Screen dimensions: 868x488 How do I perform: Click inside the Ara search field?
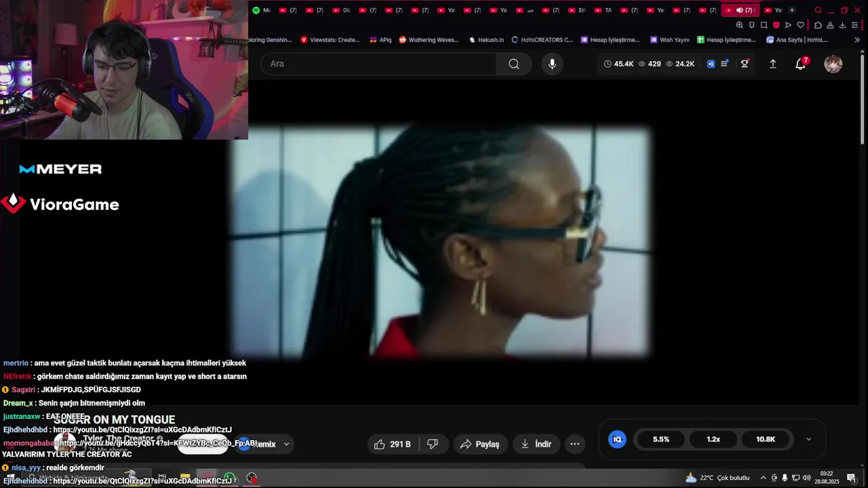coord(378,64)
